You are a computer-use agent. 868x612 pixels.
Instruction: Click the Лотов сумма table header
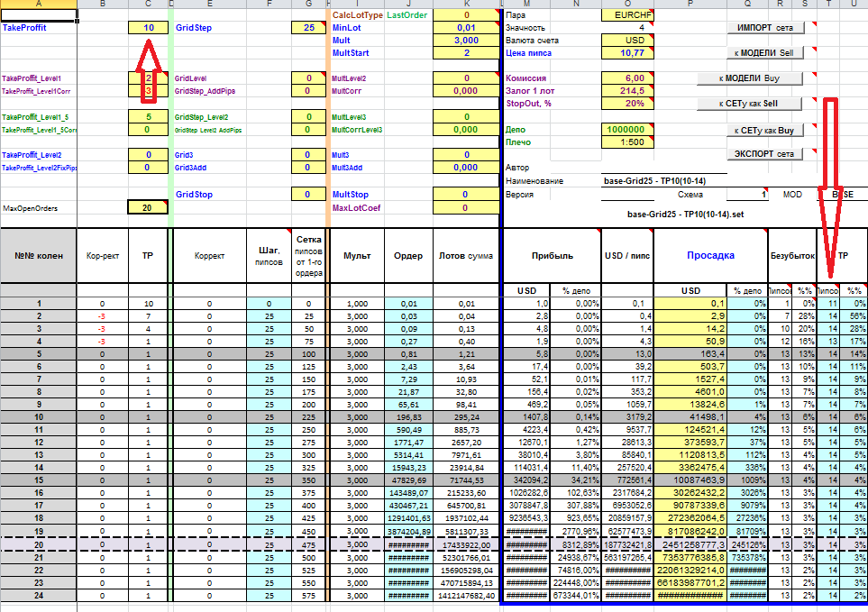coord(466,256)
